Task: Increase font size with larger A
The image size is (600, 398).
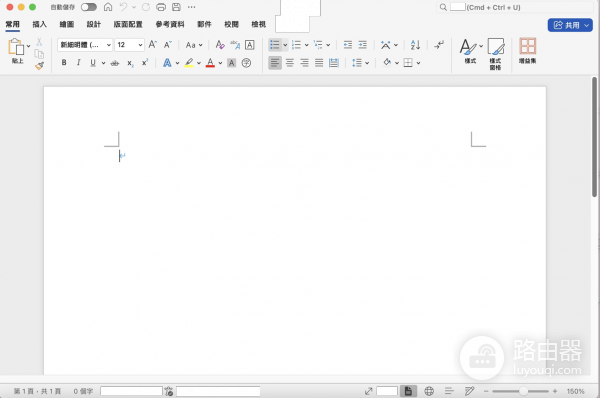Action: click(x=153, y=45)
